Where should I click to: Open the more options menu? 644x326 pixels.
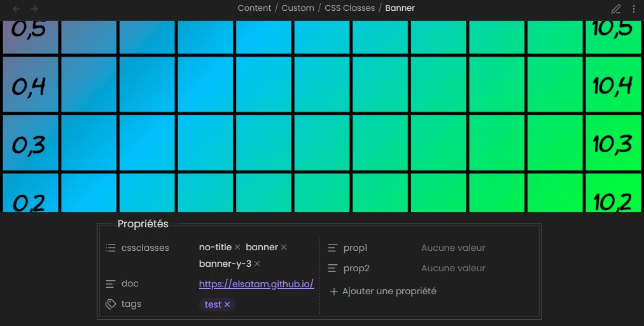(x=634, y=9)
